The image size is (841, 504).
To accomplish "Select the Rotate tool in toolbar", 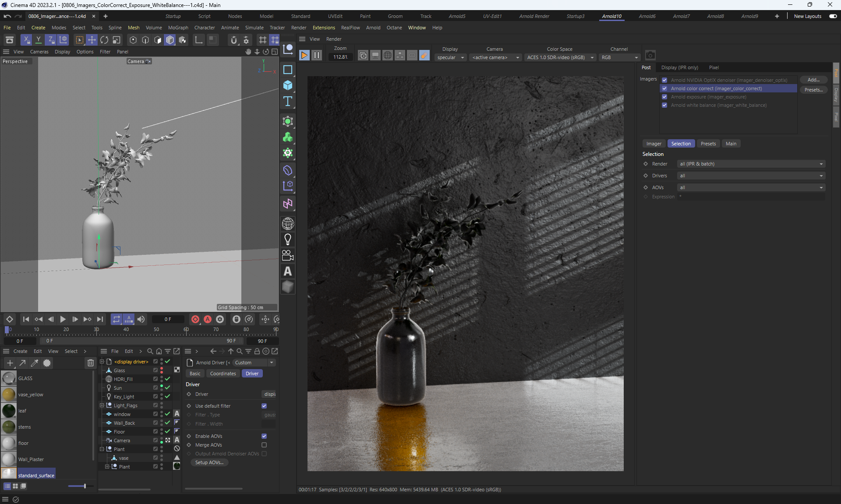I will coord(104,40).
